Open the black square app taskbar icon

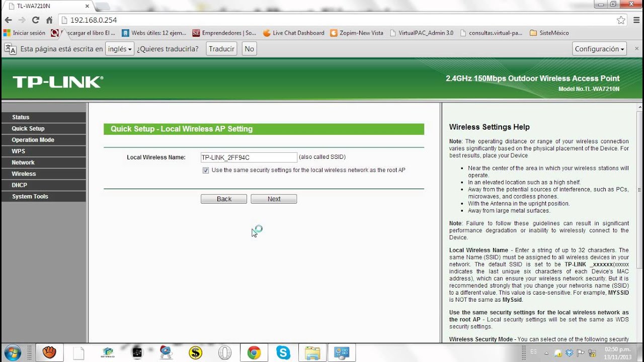137,353
